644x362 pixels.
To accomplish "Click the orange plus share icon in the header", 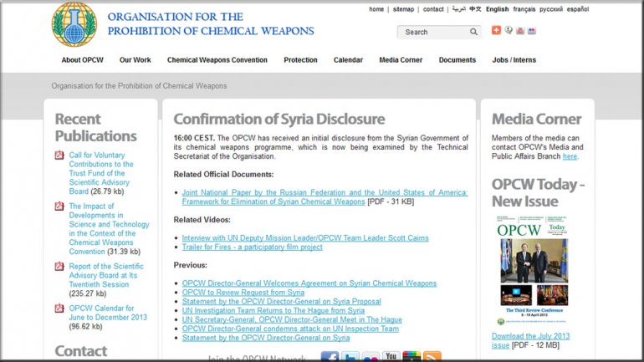I will 496,31.
